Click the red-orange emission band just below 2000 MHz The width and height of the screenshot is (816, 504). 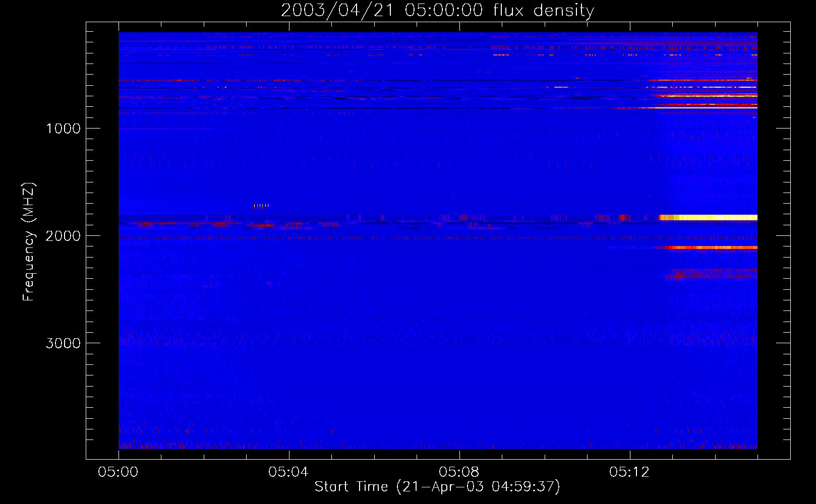click(711, 247)
